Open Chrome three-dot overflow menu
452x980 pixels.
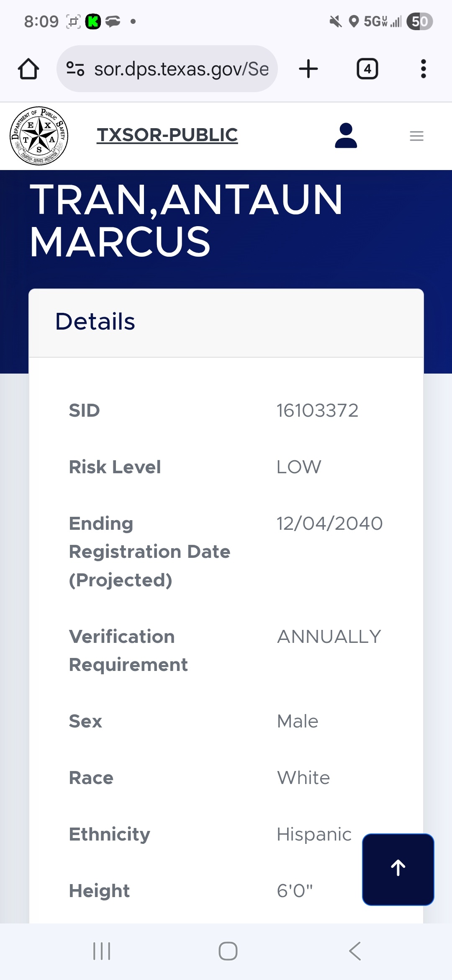423,69
